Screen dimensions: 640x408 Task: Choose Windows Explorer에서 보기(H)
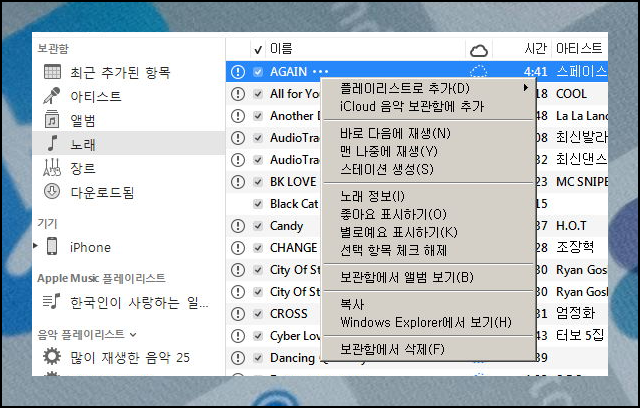coord(426,322)
